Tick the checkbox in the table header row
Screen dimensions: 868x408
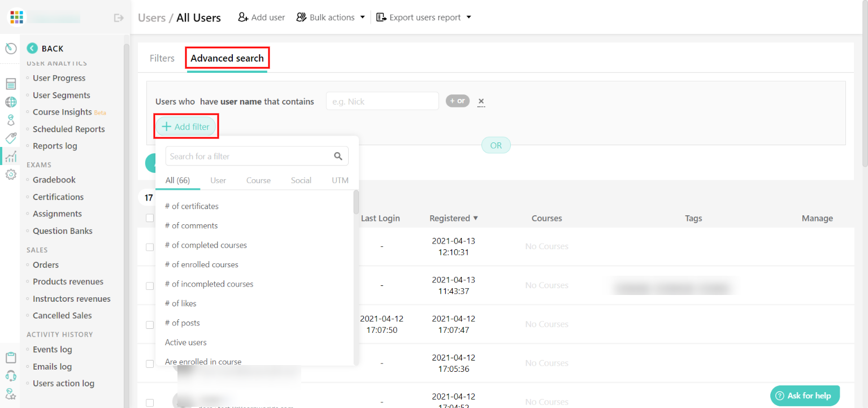(x=150, y=218)
